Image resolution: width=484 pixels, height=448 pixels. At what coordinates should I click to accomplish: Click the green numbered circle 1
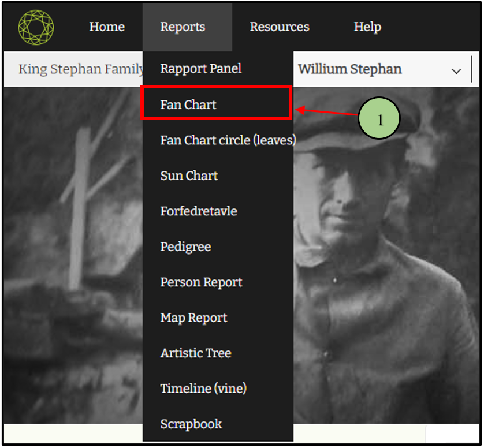(x=379, y=120)
